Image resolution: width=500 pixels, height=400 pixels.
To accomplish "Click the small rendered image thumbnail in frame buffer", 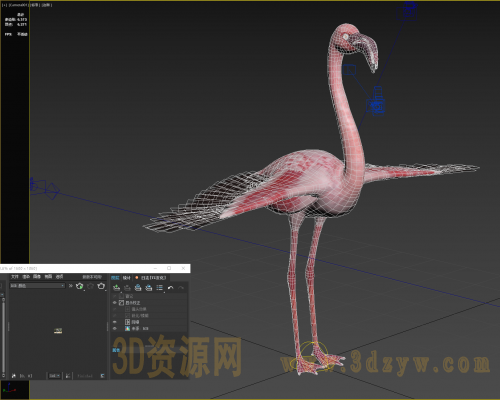I will (58, 331).
